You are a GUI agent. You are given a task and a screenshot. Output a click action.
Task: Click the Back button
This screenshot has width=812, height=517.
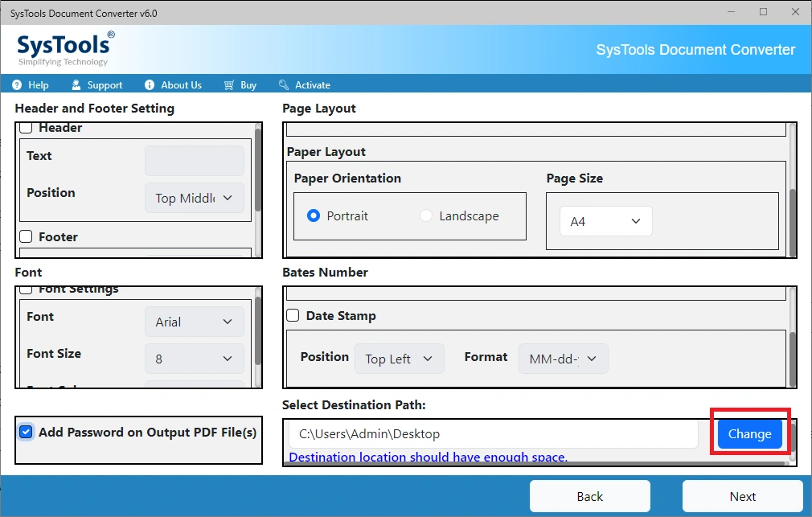pos(590,496)
